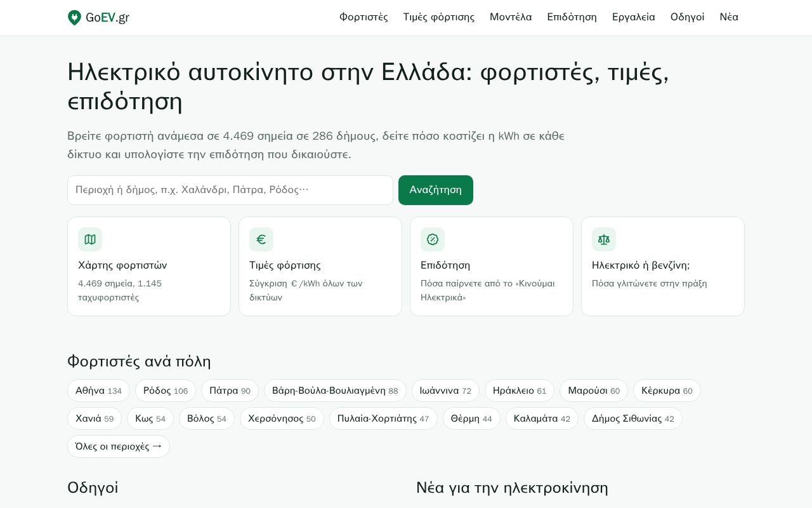Focus the region or municipality search field
812x508 pixels.
(x=230, y=190)
